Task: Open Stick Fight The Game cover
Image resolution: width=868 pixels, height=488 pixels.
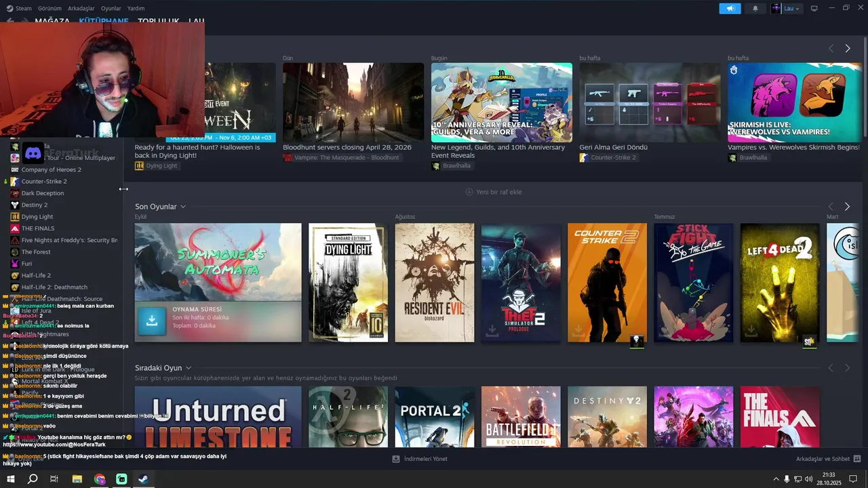Action: tap(694, 283)
